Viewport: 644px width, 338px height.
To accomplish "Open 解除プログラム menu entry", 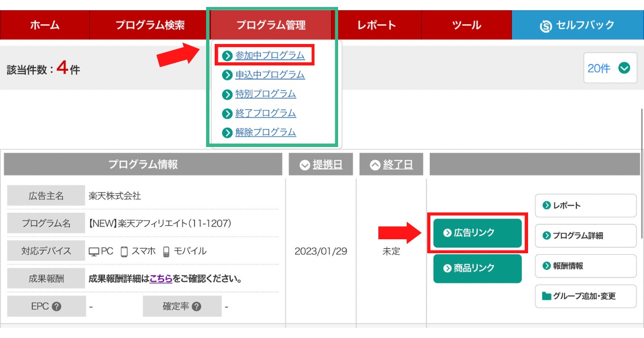I will [x=266, y=132].
